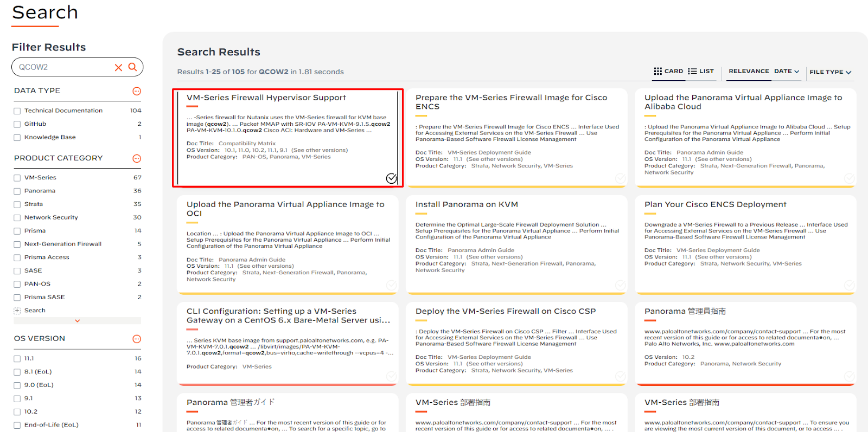Check the Panorama category filter
Screen dimensions: 868x432
(x=17, y=191)
